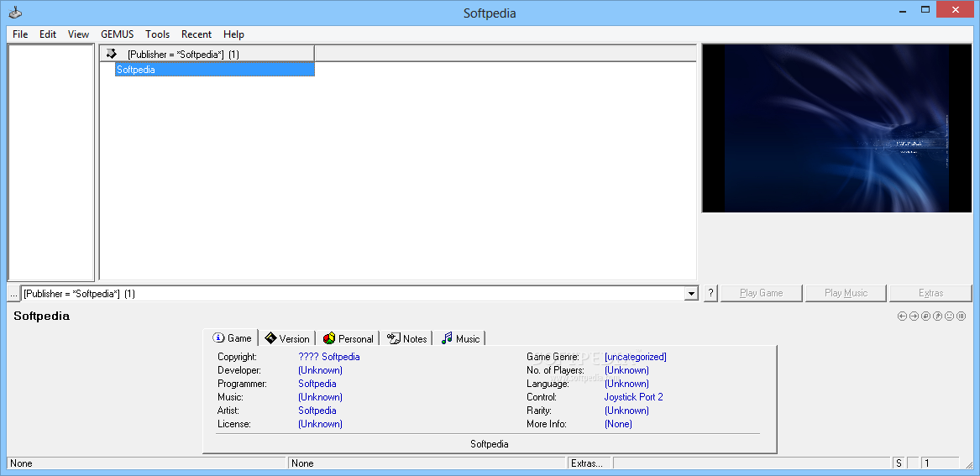Open the GEMUS menu
The height and width of the screenshot is (476, 980).
point(117,34)
